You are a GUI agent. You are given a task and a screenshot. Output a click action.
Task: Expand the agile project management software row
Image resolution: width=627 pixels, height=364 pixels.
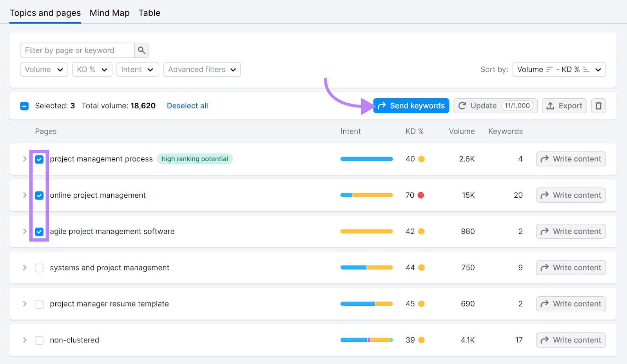click(x=24, y=231)
